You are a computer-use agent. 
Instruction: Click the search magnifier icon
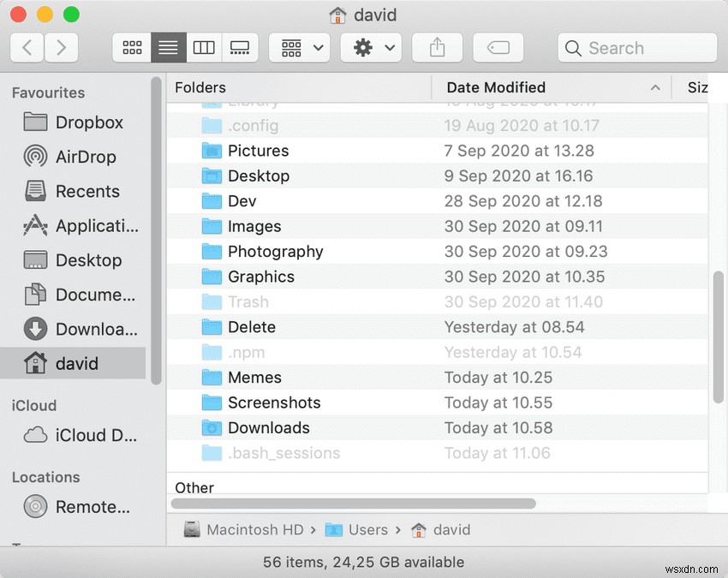pos(573,48)
